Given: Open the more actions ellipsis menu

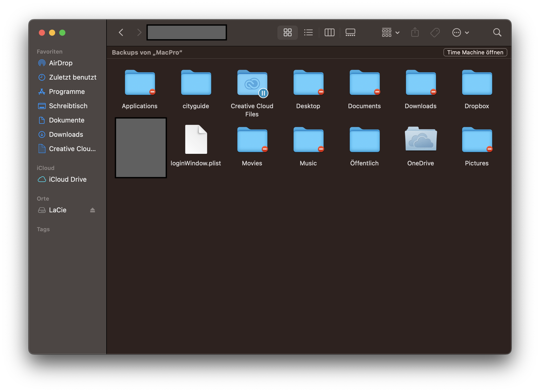Looking at the screenshot, I should click(460, 32).
